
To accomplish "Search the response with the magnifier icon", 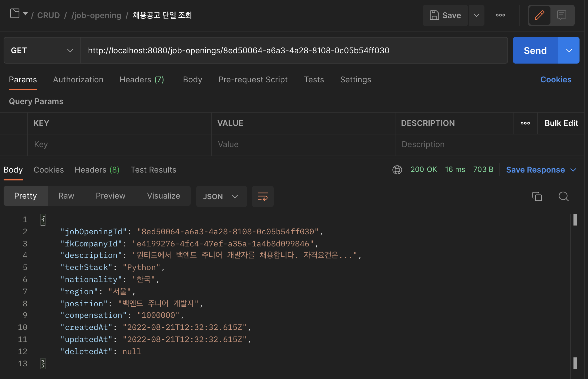I will click(563, 196).
